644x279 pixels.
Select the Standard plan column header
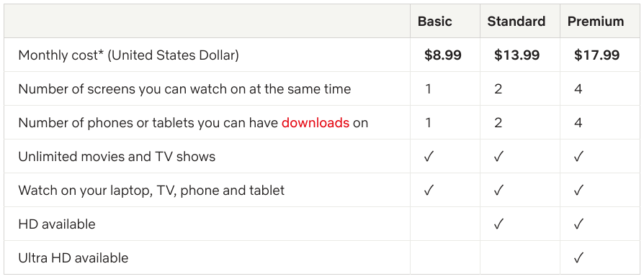coord(516,22)
